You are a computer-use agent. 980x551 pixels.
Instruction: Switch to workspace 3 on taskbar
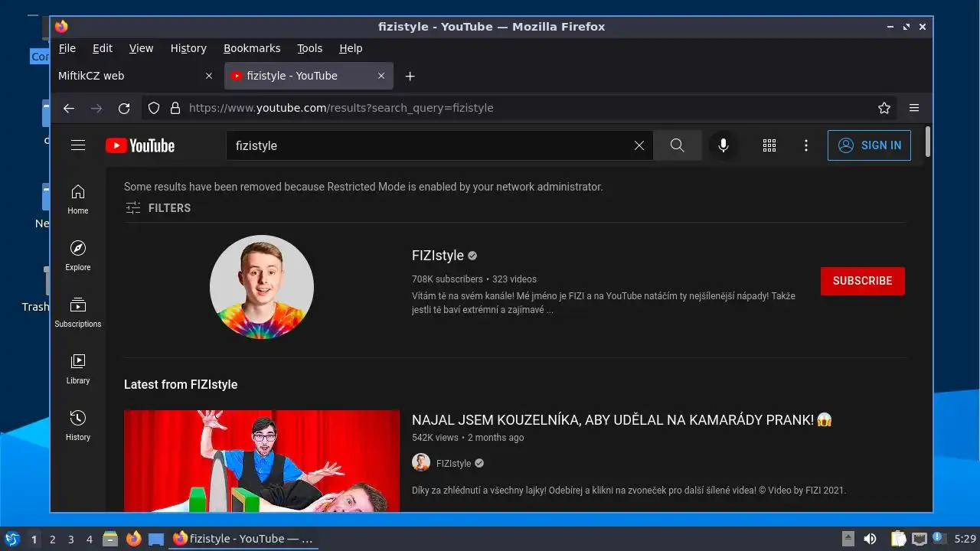click(x=70, y=540)
